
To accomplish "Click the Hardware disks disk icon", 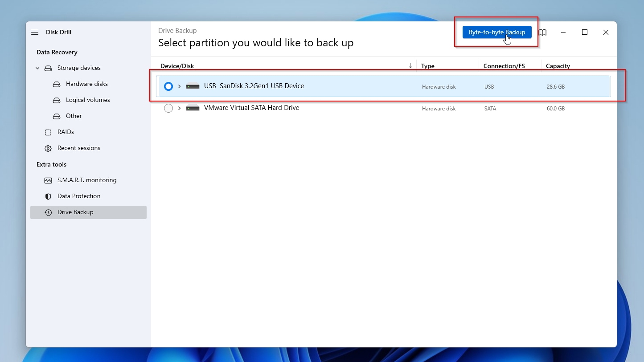I will 57,84.
